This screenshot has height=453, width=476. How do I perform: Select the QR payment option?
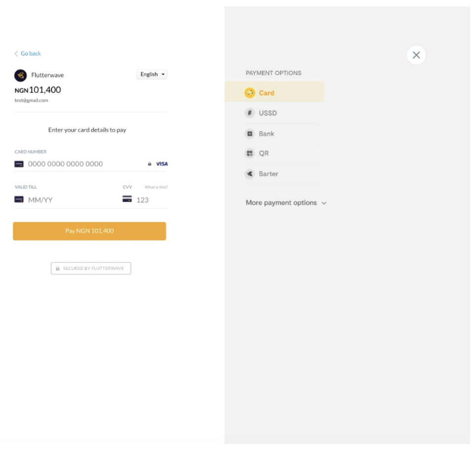pyautogui.click(x=282, y=153)
